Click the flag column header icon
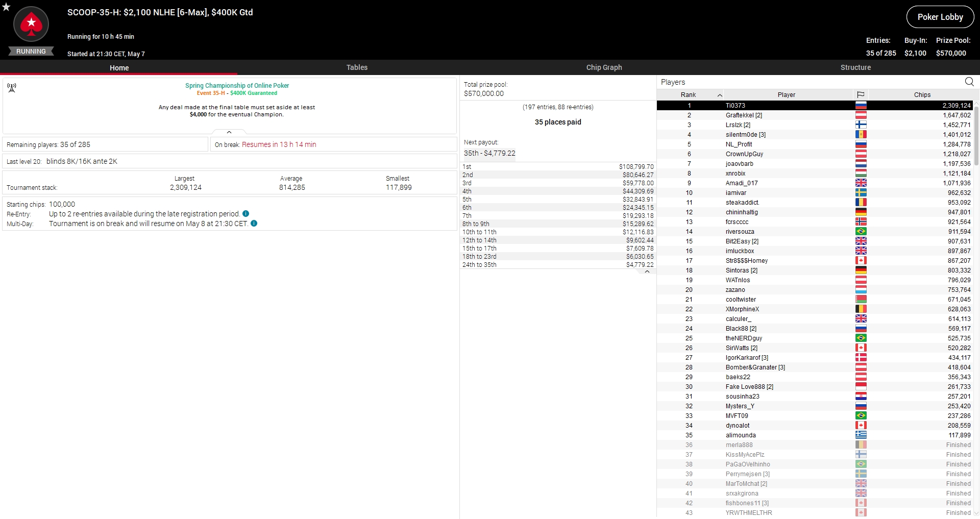The height and width of the screenshot is (519, 980). point(861,94)
